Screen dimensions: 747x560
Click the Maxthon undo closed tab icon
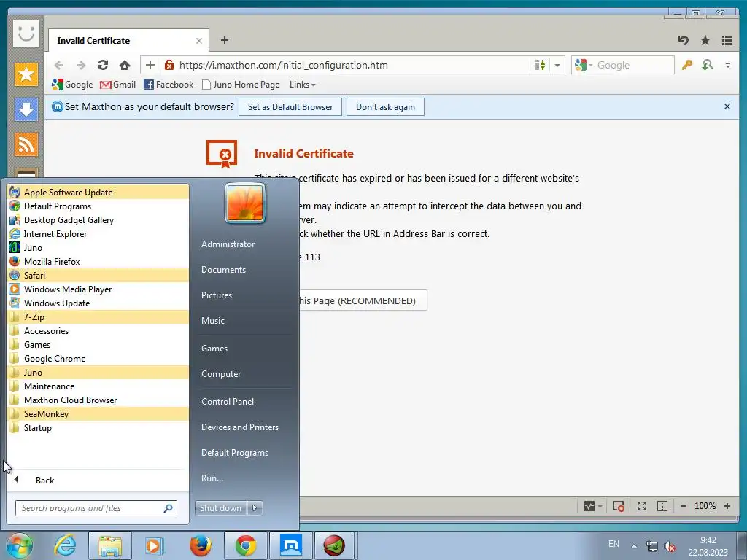(x=684, y=41)
